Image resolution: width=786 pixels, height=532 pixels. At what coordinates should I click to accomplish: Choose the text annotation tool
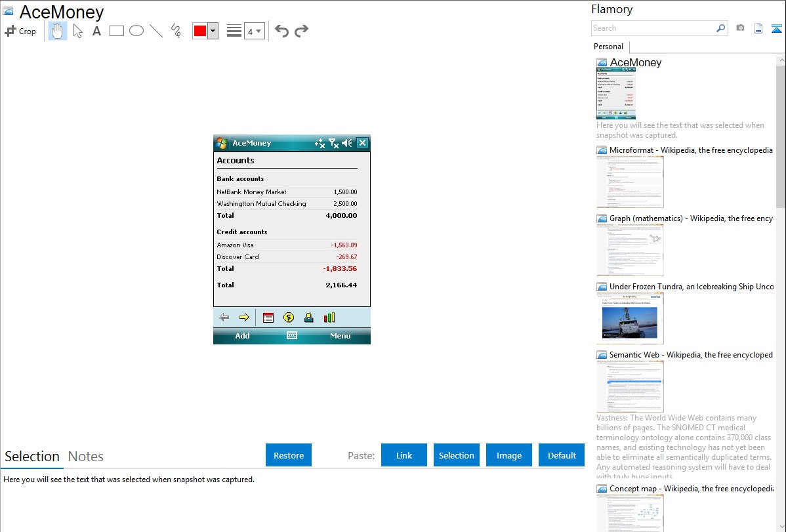(96, 31)
